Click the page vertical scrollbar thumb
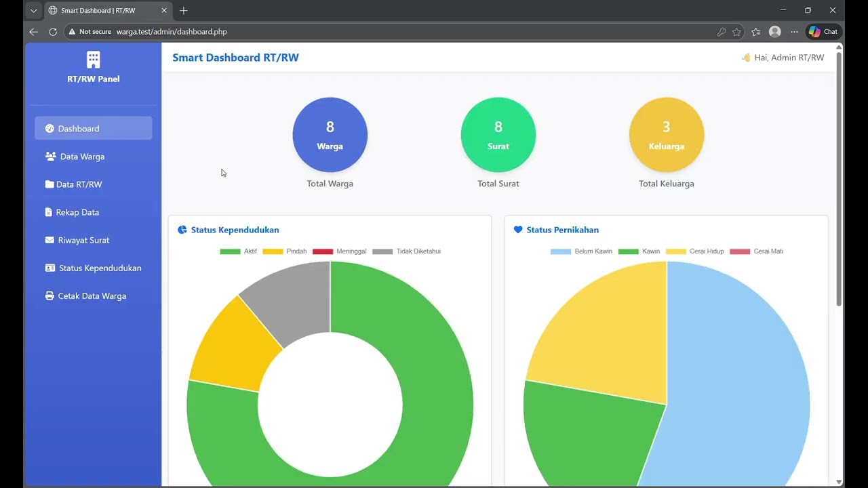Viewport: 868px width, 488px height. pos(839,178)
